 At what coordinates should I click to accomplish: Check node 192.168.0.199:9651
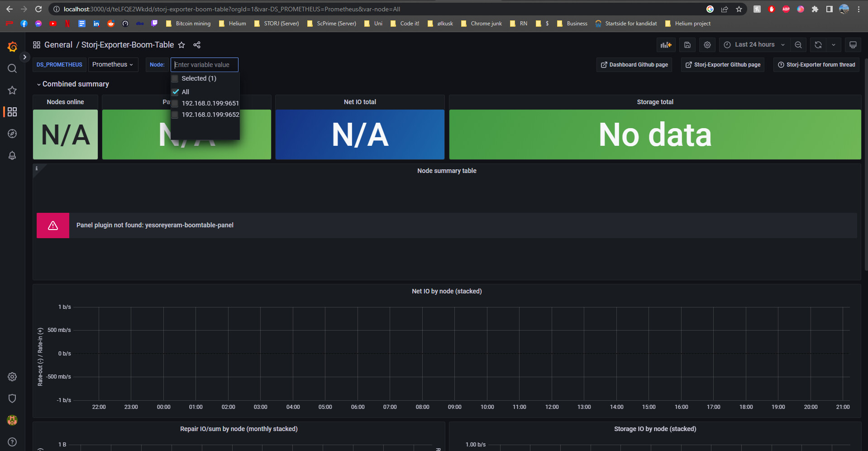click(175, 103)
